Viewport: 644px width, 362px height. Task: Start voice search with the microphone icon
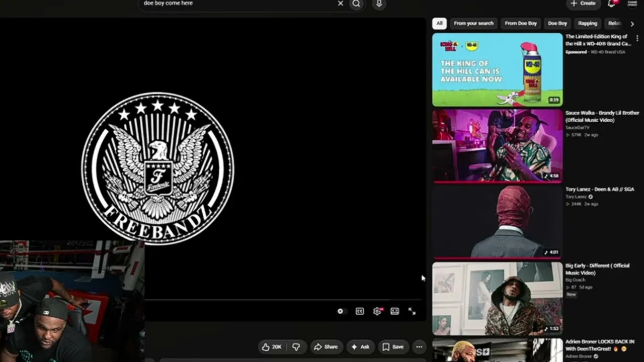point(379,4)
